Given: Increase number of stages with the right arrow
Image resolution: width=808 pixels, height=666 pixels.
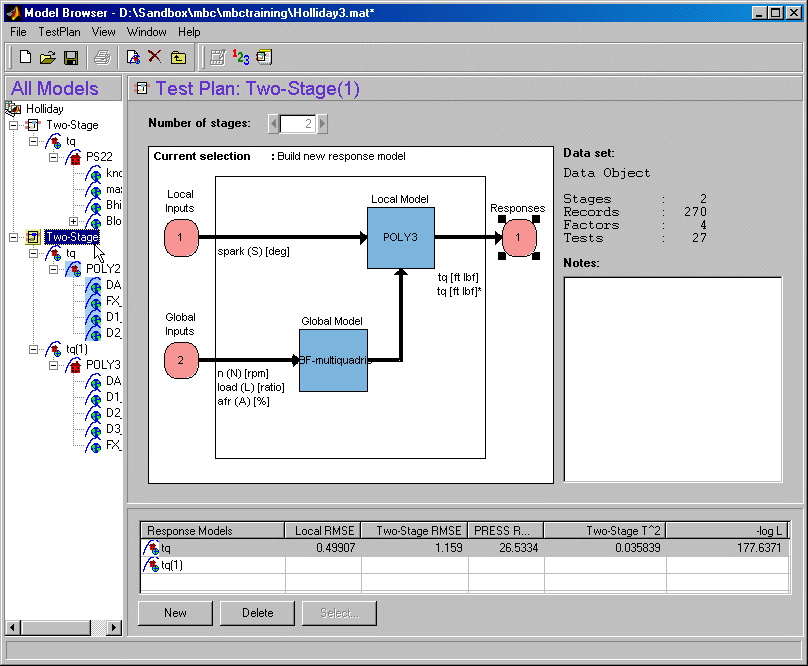Looking at the screenshot, I should pos(323,124).
